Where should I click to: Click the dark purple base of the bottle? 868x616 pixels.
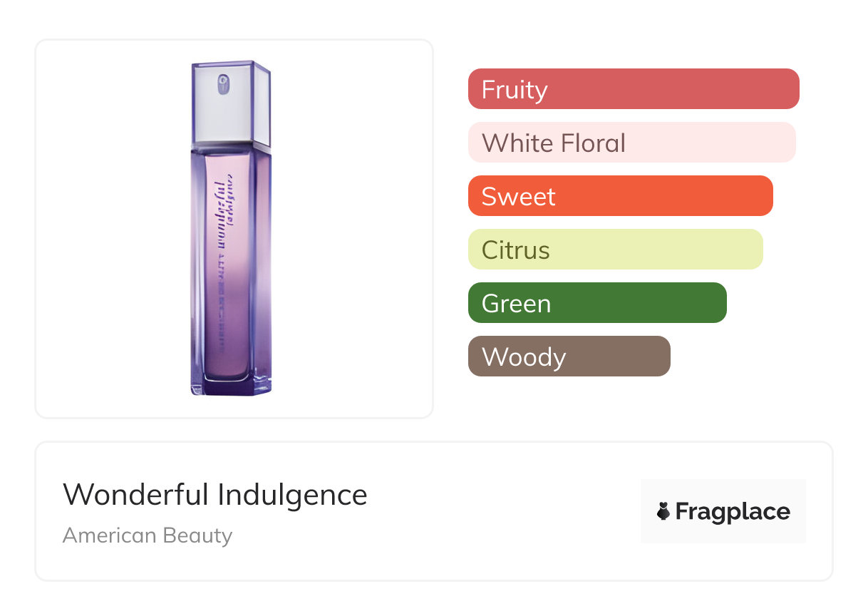[230, 385]
